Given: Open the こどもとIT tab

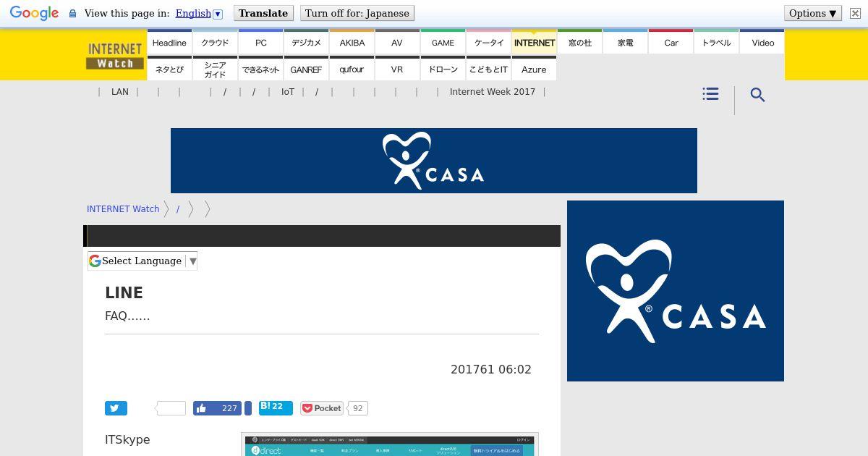Looking at the screenshot, I should pos(489,69).
